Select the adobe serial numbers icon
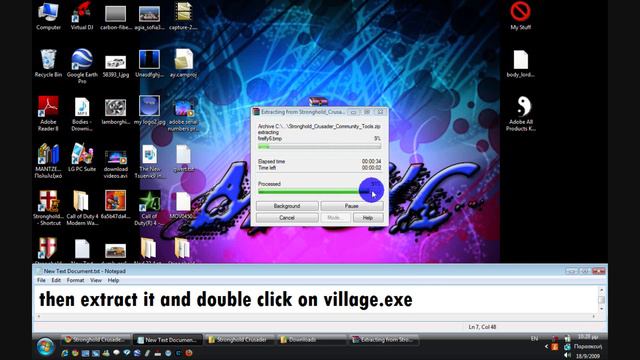Screen dimensions: 640x360 pos(183,115)
